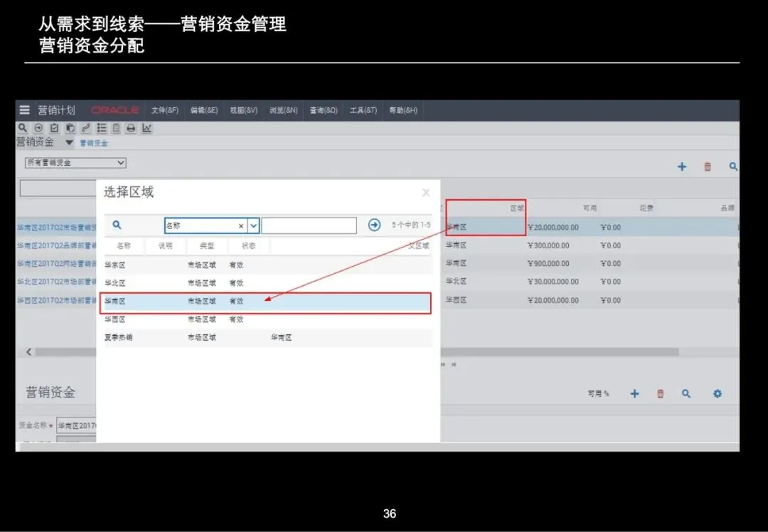Click the ¥300,000.00 amount cell
The height and width of the screenshot is (532, 768).
coord(548,245)
